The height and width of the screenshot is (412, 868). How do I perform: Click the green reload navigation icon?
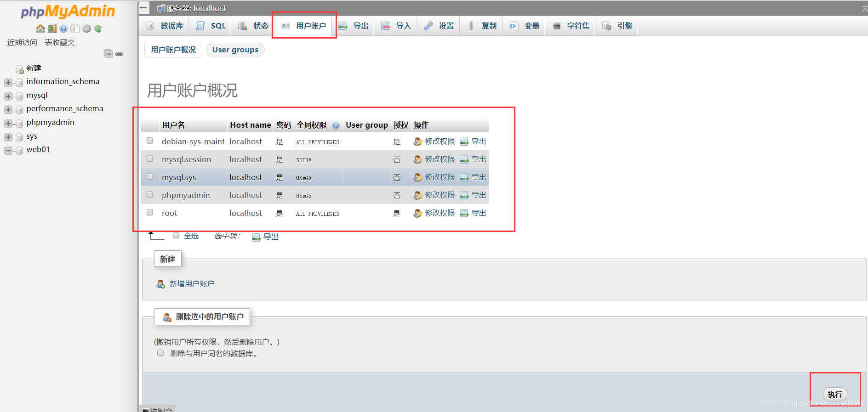(x=98, y=28)
